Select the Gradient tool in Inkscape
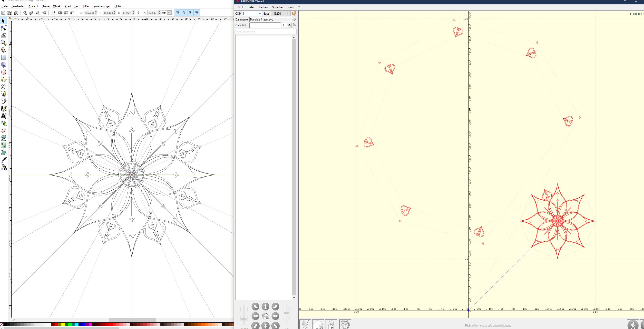Image resolution: width=644 pixels, height=329 pixels. (x=3, y=145)
